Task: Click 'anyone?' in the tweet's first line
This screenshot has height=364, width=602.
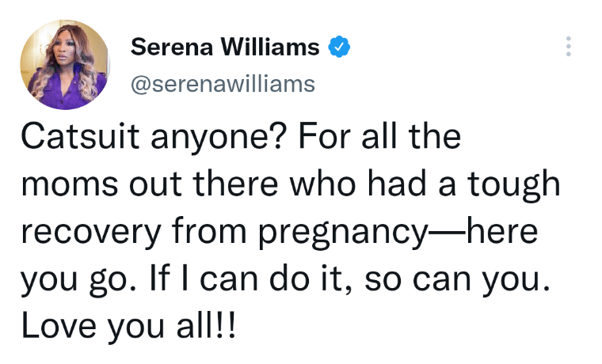Action: (x=219, y=138)
